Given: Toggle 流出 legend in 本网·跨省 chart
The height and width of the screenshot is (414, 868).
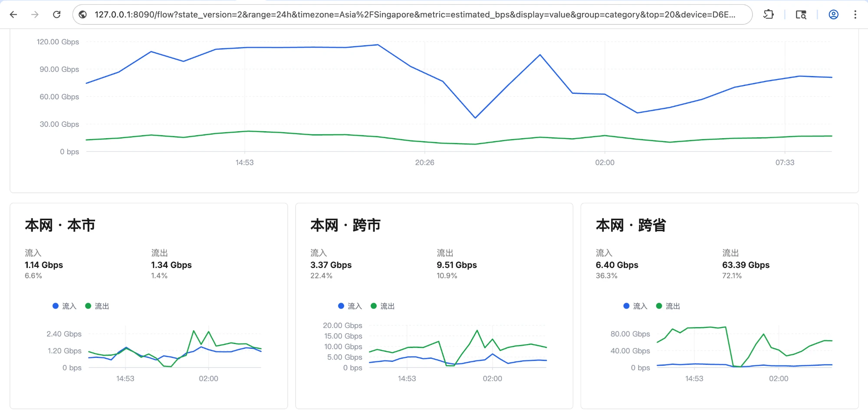Looking at the screenshot, I should coord(668,306).
